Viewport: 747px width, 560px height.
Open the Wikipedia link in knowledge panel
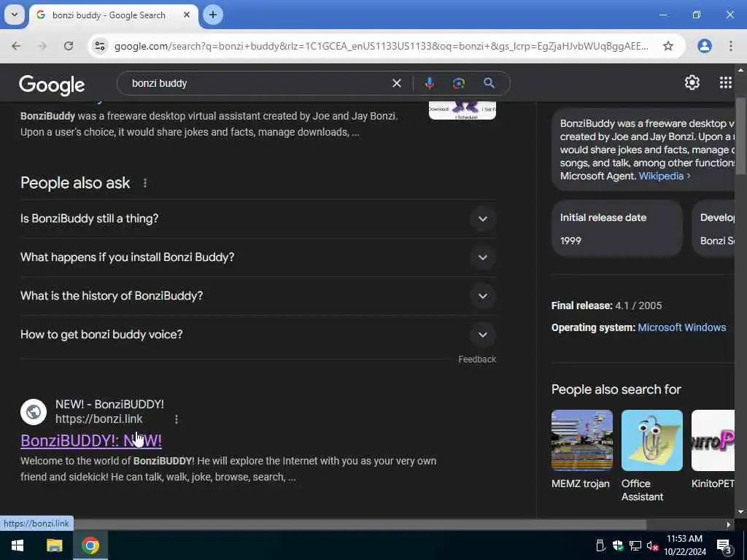pos(661,176)
